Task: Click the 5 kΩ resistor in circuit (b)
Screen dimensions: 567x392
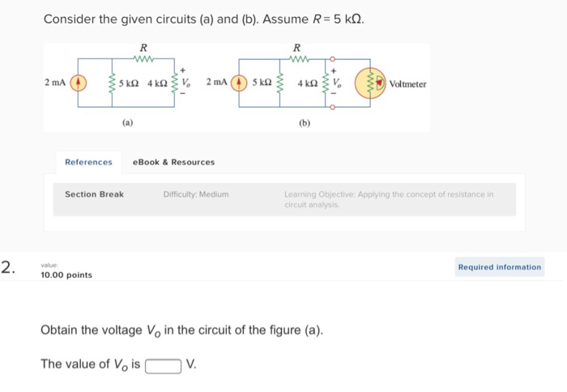Action: 279,83
